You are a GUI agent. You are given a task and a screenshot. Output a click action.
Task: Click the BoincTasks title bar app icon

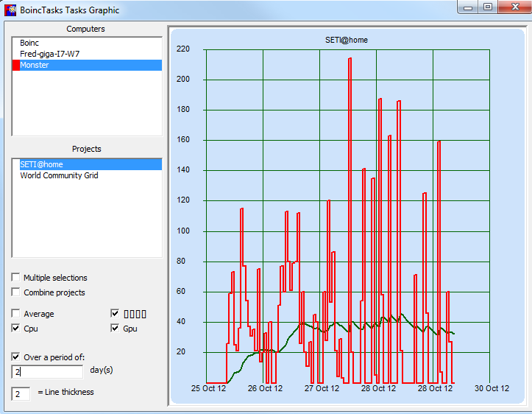click(10, 10)
